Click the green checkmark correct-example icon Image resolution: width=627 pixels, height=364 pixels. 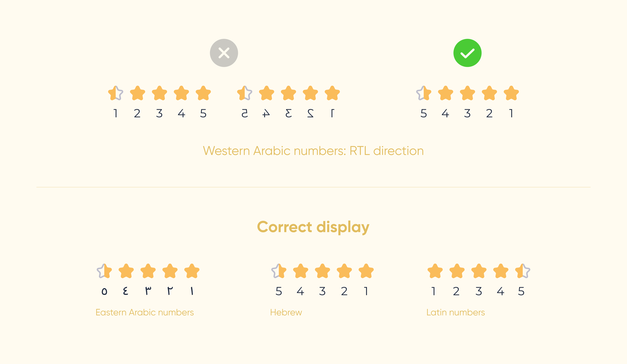pyautogui.click(x=467, y=53)
